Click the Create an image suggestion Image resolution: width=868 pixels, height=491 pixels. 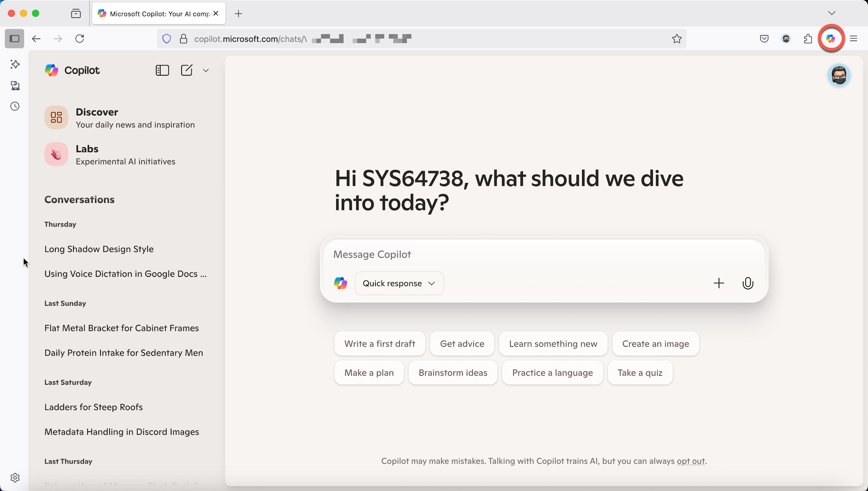(x=655, y=344)
